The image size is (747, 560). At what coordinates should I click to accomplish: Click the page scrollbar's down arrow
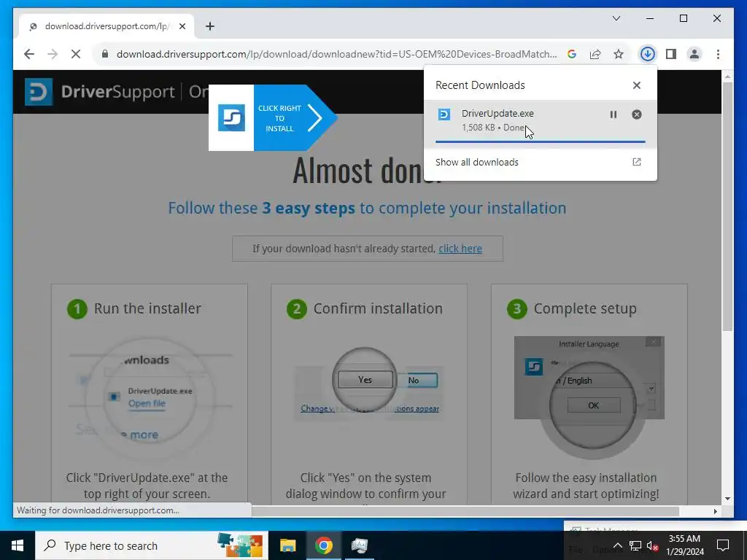[x=727, y=499]
